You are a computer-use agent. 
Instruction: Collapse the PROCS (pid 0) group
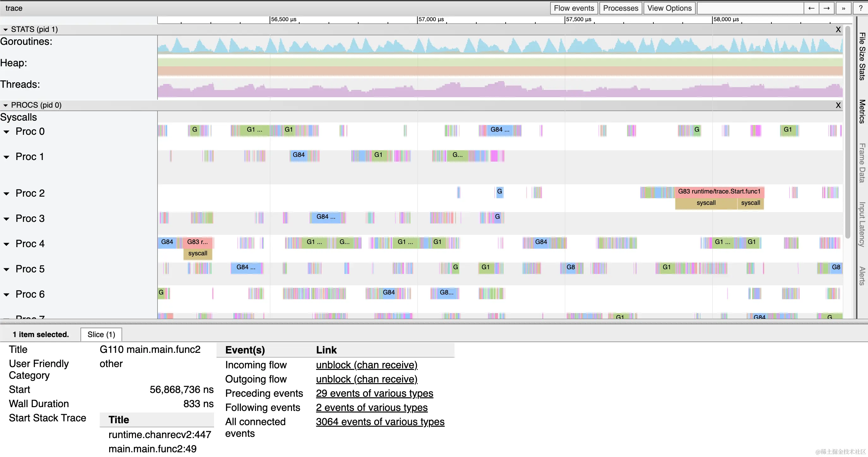pyautogui.click(x=5, y=105)
